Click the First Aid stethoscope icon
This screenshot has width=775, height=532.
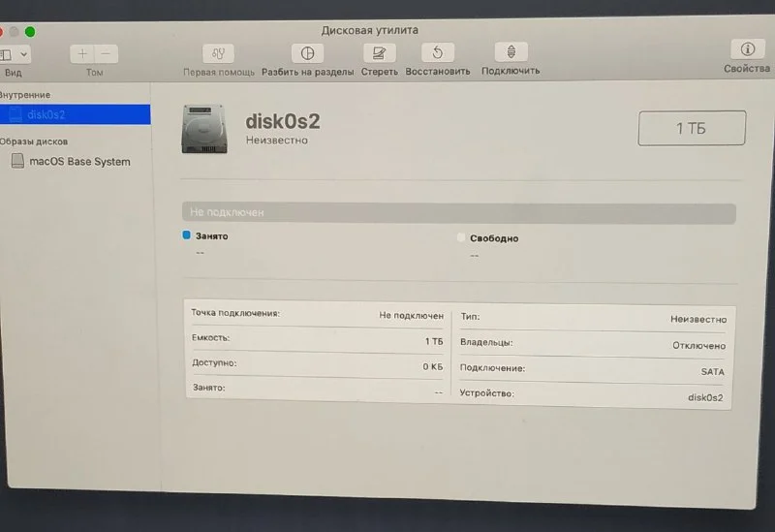pos(219,53)
